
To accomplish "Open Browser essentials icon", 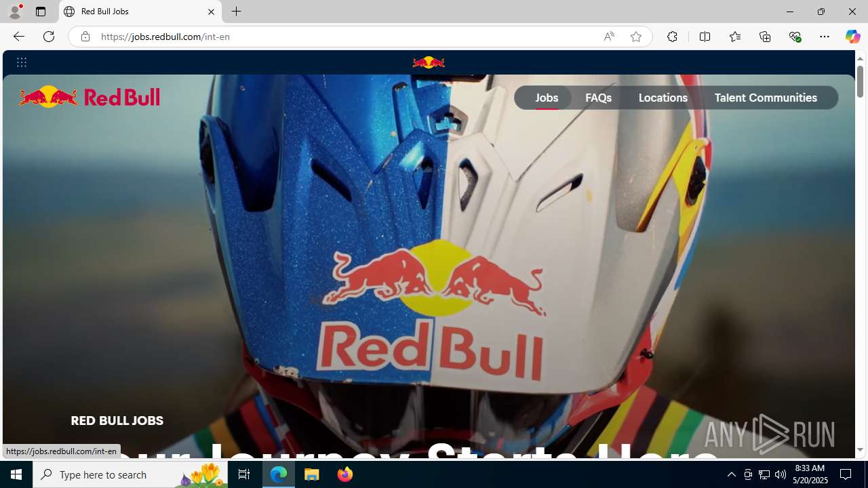I will [x=795, y=37].
